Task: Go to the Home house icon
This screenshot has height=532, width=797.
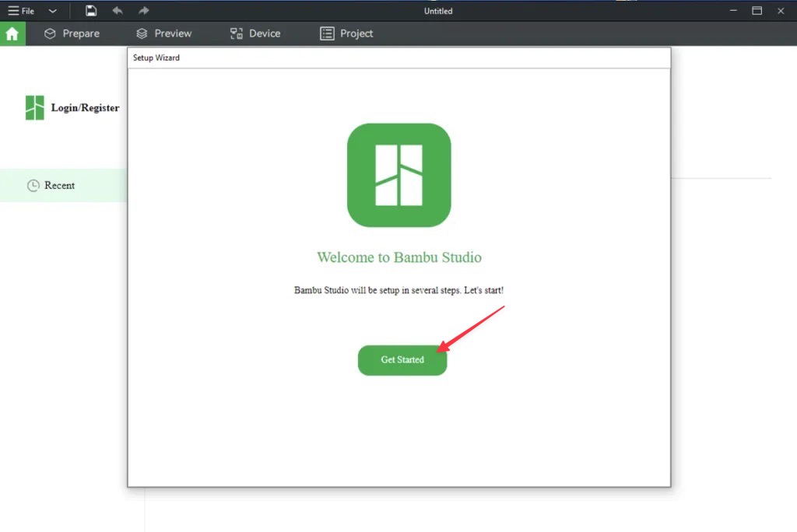Action: pos(12,33)
